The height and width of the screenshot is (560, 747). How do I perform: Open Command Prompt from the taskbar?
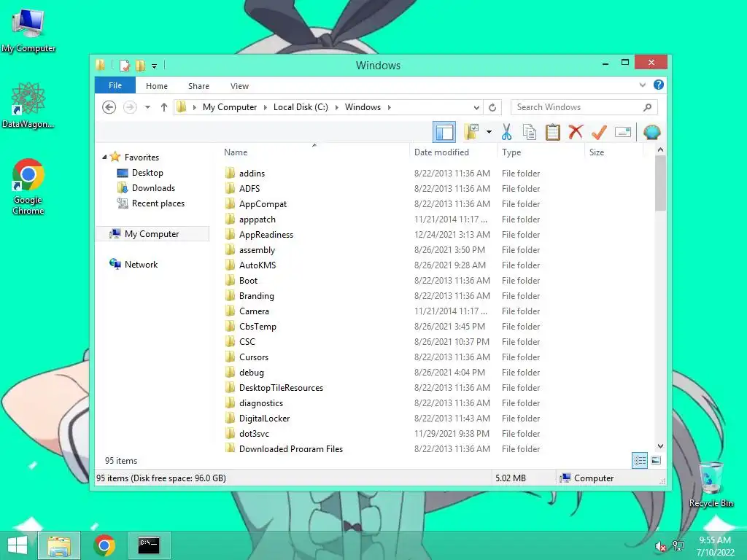pos(149,545)
